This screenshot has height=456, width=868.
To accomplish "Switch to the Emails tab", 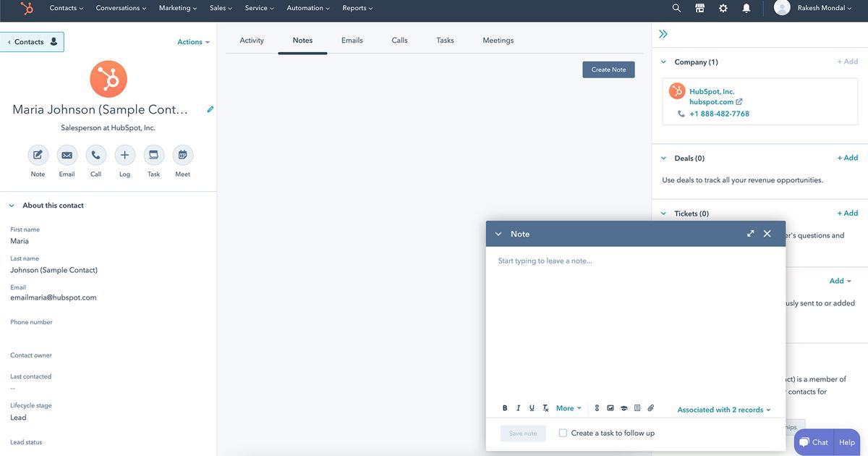I will tap(352, 41).
